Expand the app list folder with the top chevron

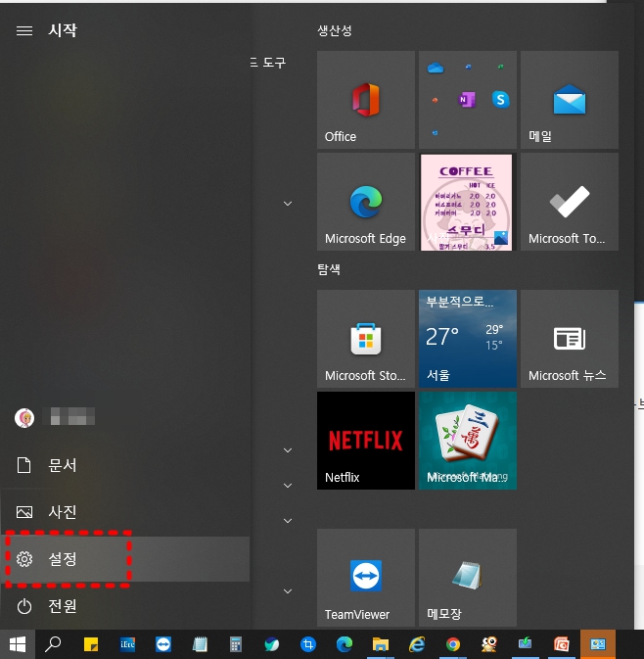pyautogui.click(x=288, y=204)
